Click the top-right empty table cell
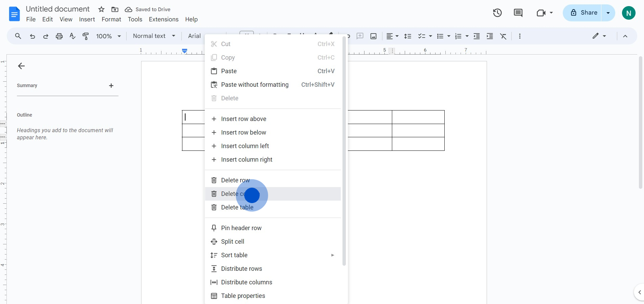The width and height of the screenshot is (644, 304). point(418,117)
